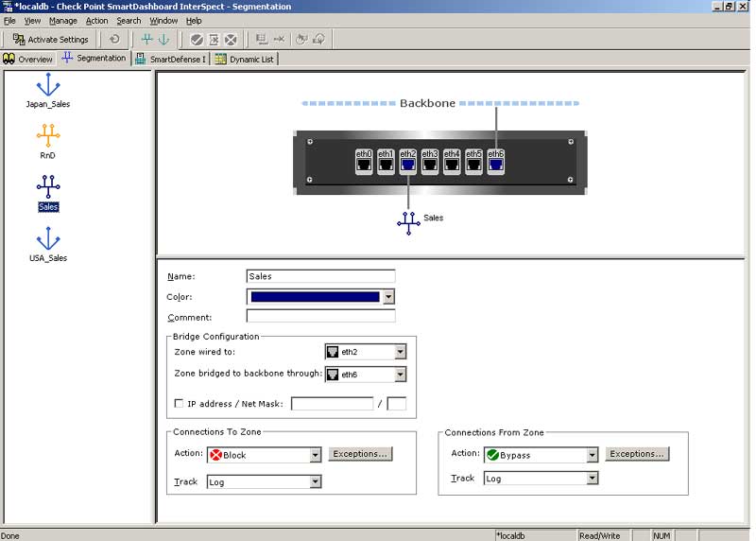Click the IP address input field
Image resolution: width=756 pixels, height=541 pixels.
coord(333,404)
